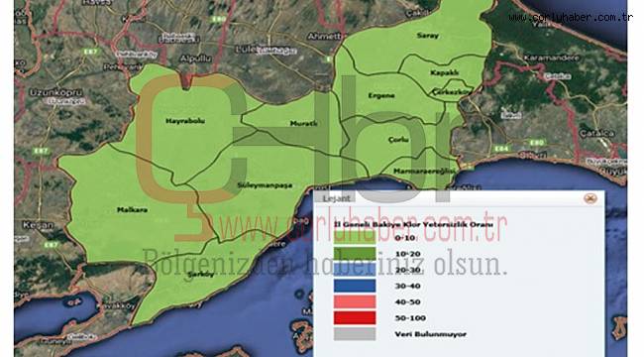This screenshot has height=357, width=644.
Task: Select the 10-20 dark green legend swatch
Action: tap(355, 254)
